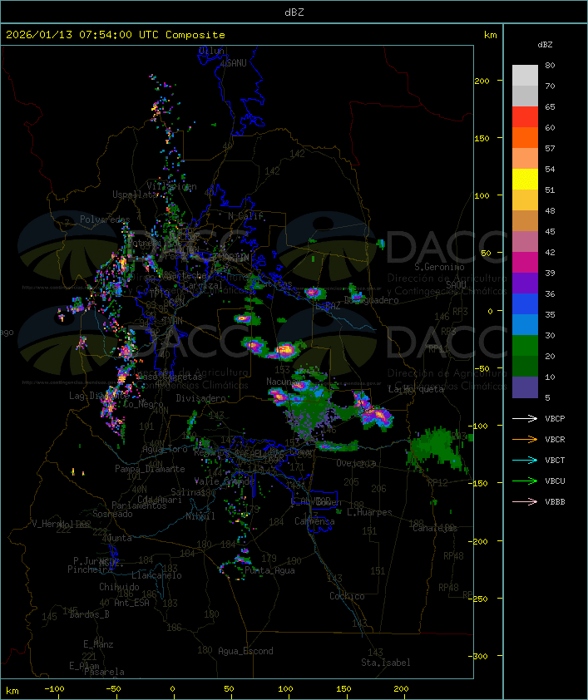
Task: Click the dBZ heading above the color scale
Action: pos(545,44)
